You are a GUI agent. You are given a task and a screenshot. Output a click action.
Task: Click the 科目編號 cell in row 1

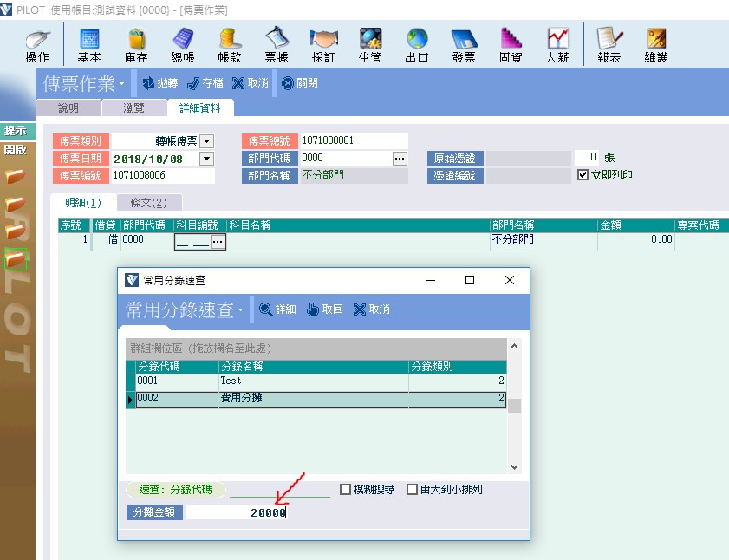click(x=200, y=242)
